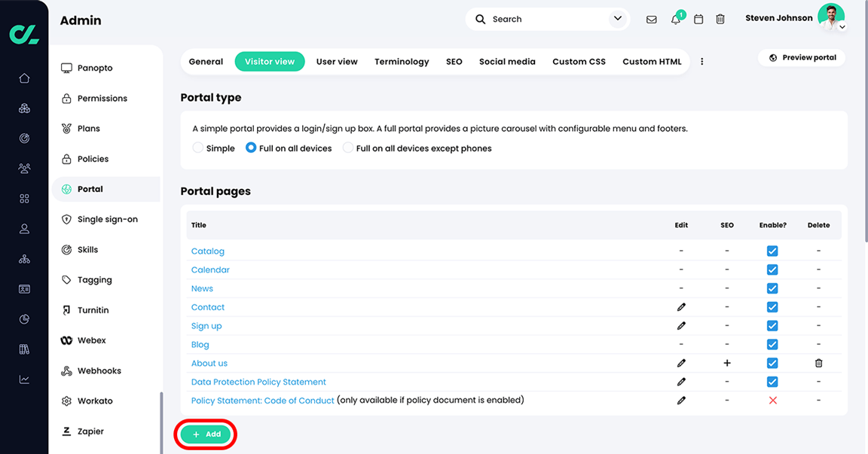Open the more tabs three-dot menu
The height and width of the screenshot is (454, 868).
tap(702, 62)
